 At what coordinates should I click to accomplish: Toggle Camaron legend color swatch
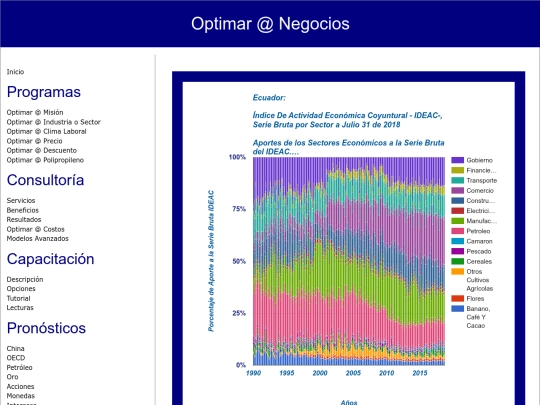pos(458,241)
